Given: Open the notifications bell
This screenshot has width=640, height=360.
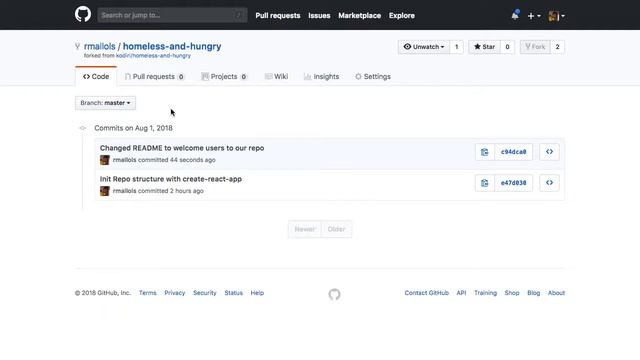Looking at the screenshot, I should pos(515,16).
